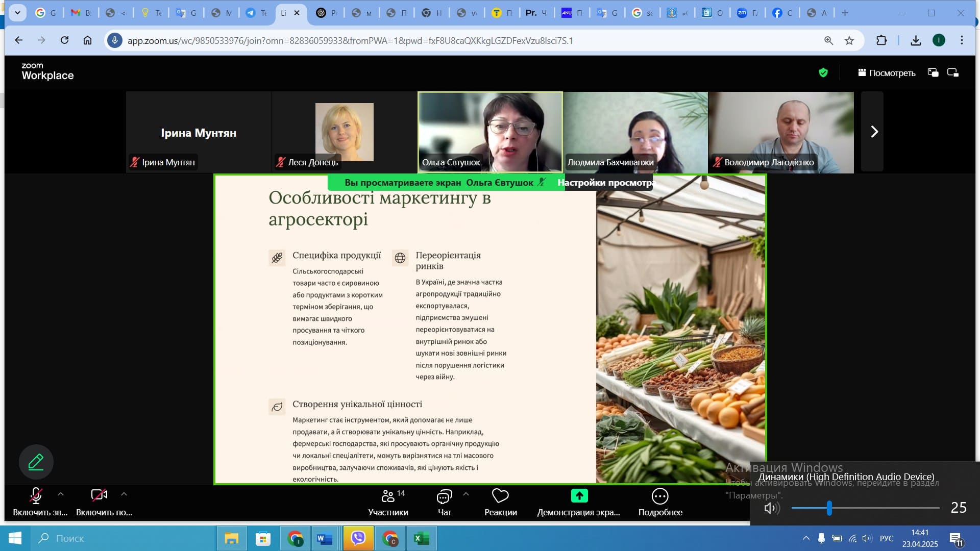Click the screen-with-window icon at the Zoom header's far right
This screenshot has height=551, width=980.
pyautogui.click(x=953, y=73)
